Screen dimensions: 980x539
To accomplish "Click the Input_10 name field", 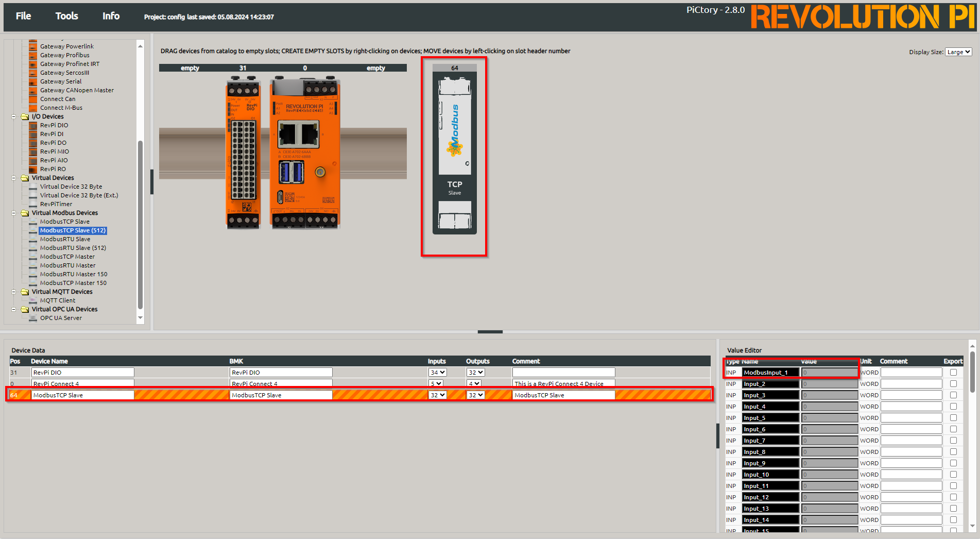I will (x=770, y=475).
